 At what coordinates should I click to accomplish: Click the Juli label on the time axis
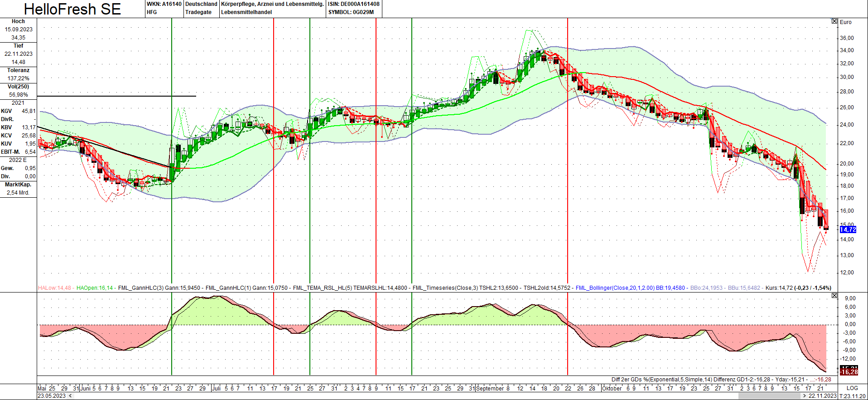[217, 389]
